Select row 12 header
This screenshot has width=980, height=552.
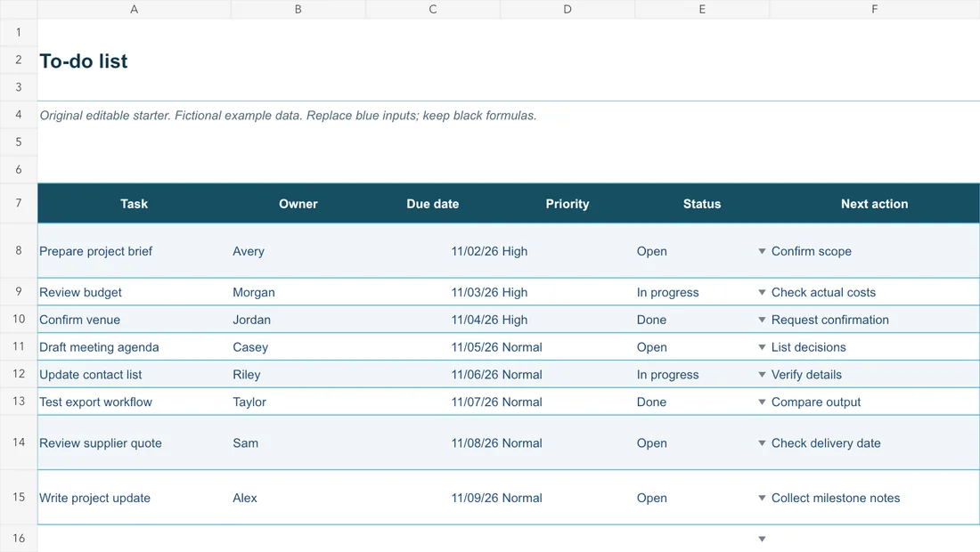[x=19, y=374]
